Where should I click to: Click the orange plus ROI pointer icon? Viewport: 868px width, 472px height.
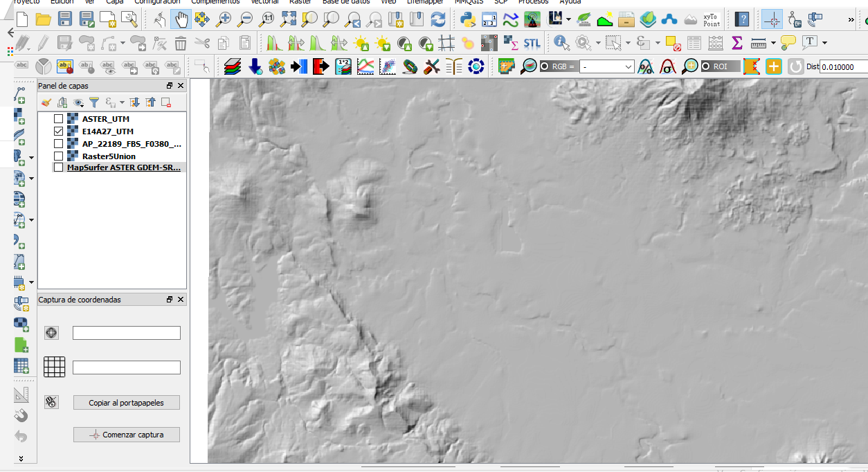(773, 66)
